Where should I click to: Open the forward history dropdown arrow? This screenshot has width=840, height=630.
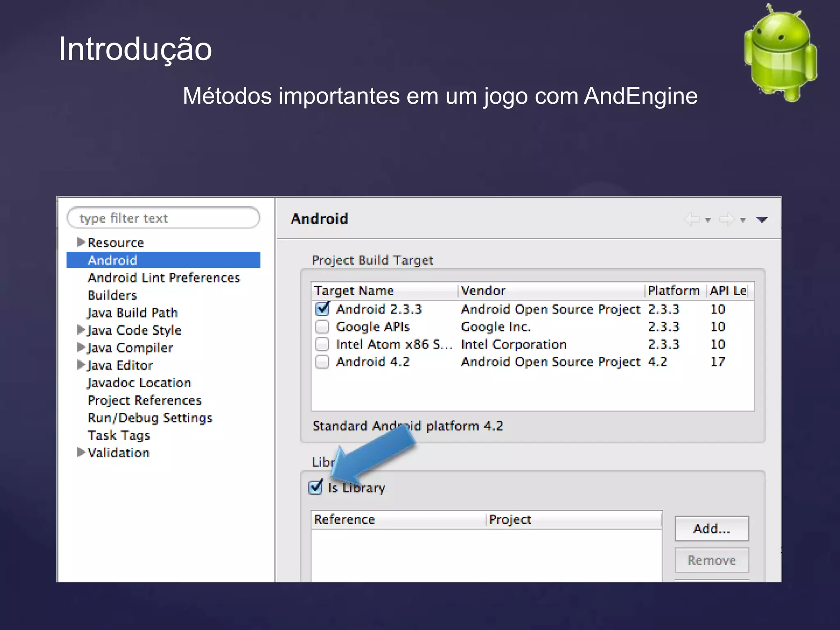pyautogui.click(x=742, y=220)
